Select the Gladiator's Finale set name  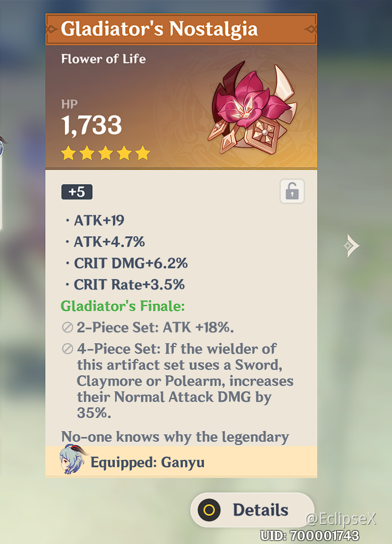122,306
